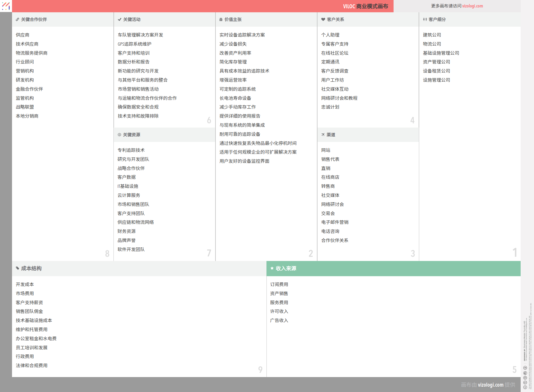
Task: Select the 订阅费用 revenue item
Action: point(279,284)
